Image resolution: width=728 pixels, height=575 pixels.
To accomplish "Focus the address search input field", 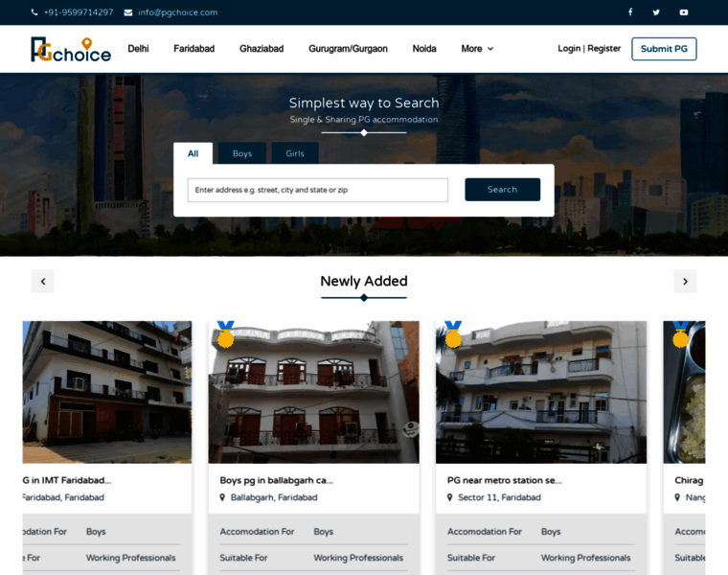I will 318,190.
